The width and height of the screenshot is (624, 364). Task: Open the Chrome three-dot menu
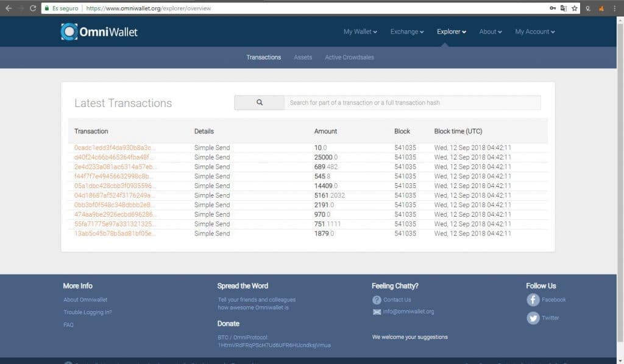tap(614, 8)
